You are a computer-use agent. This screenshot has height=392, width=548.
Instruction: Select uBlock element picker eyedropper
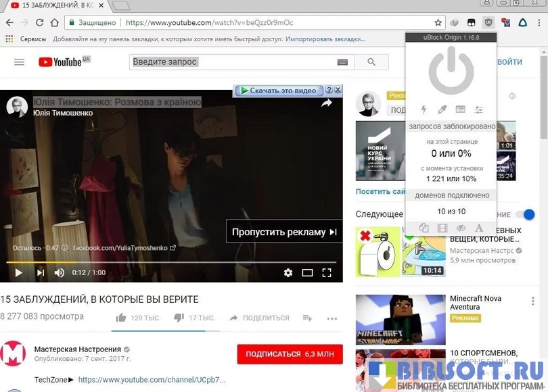tap(442, 109)
